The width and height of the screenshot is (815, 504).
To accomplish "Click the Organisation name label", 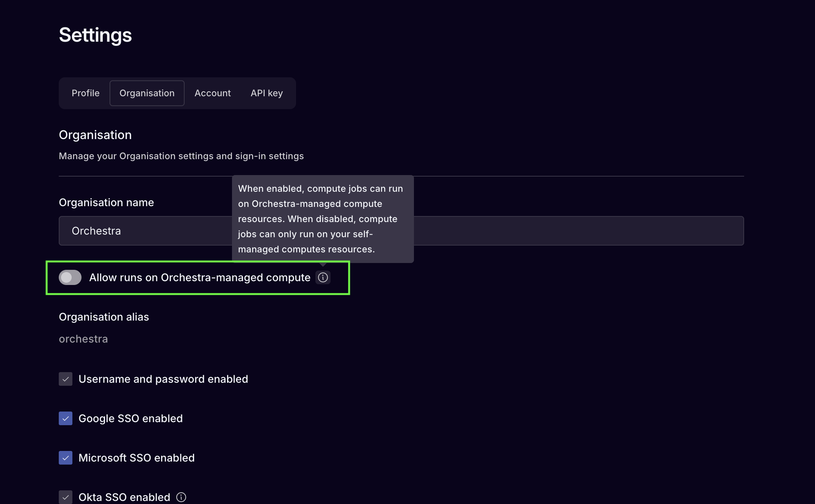I will click(x=107, y=202).
